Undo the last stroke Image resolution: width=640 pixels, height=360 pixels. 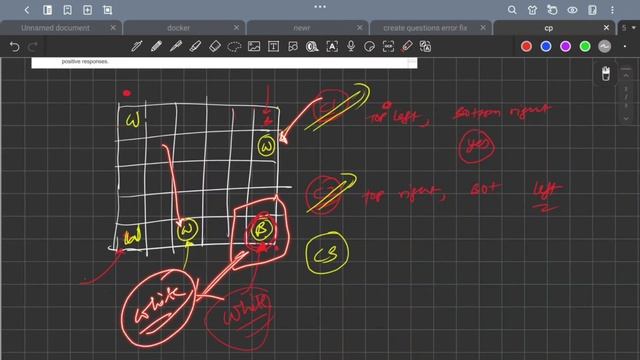14,47
